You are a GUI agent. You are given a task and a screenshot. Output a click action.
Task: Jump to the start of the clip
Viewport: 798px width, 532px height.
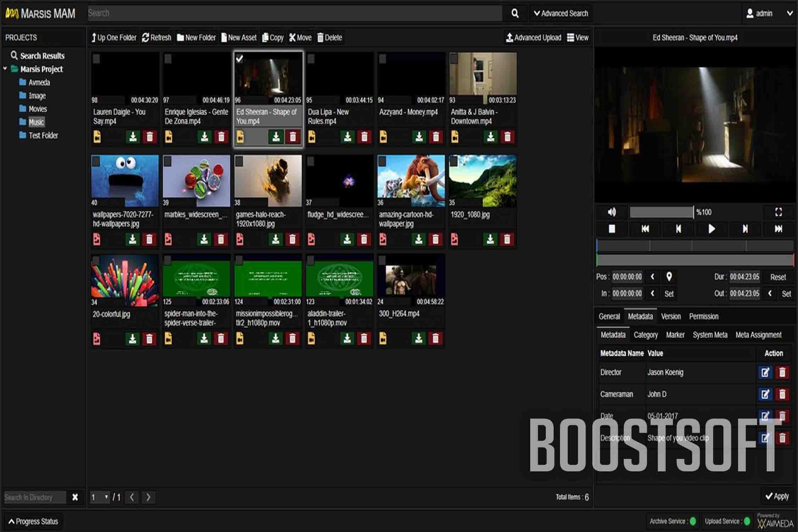(645, 229)
